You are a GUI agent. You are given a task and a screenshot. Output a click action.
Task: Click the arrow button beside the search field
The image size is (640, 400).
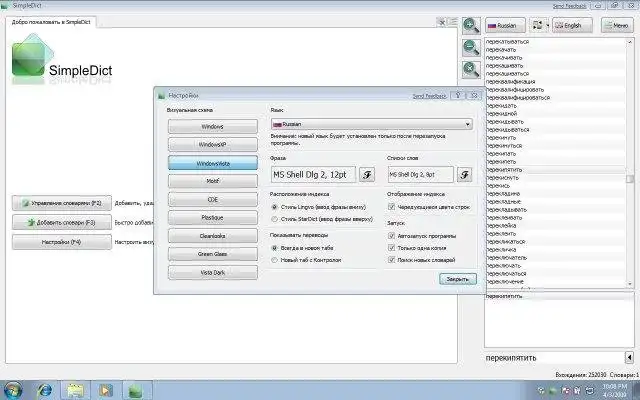click(629, 358)
